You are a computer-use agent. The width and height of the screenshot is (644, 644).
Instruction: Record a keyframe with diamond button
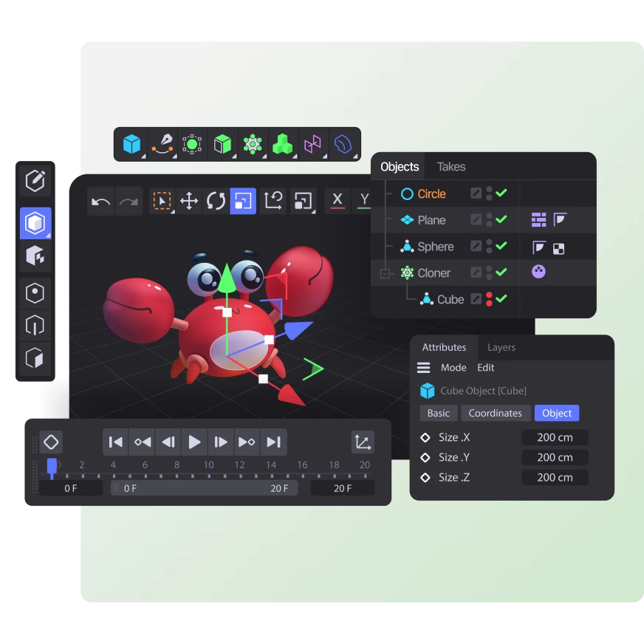[x=51, y=442]
